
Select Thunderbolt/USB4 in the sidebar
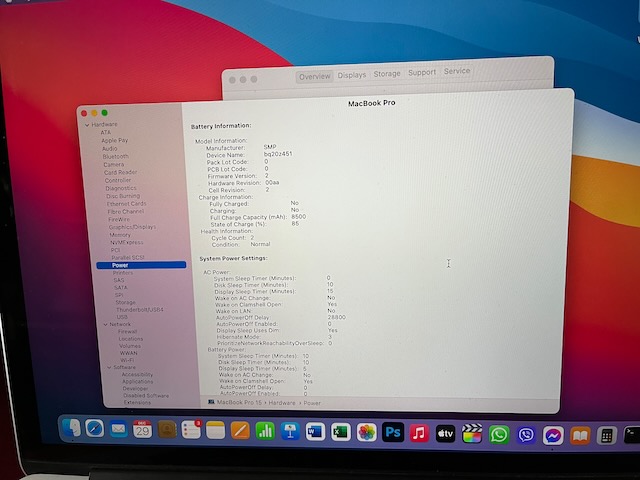point(140,310)
